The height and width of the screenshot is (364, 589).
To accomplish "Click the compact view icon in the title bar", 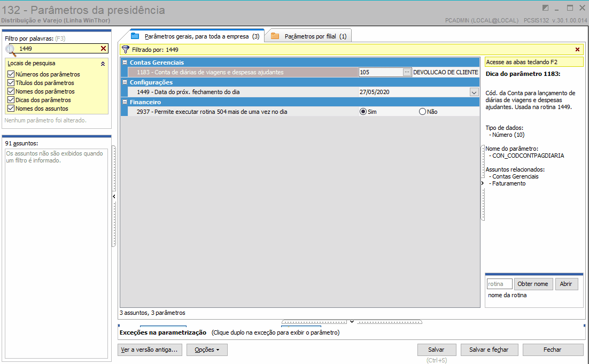I will click(545, 8).
